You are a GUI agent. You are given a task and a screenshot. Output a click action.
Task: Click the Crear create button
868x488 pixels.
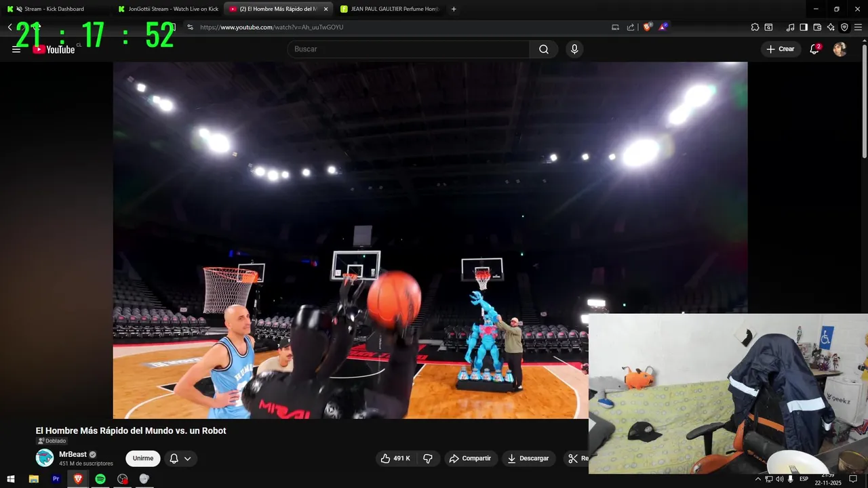(x=780, y=49)
